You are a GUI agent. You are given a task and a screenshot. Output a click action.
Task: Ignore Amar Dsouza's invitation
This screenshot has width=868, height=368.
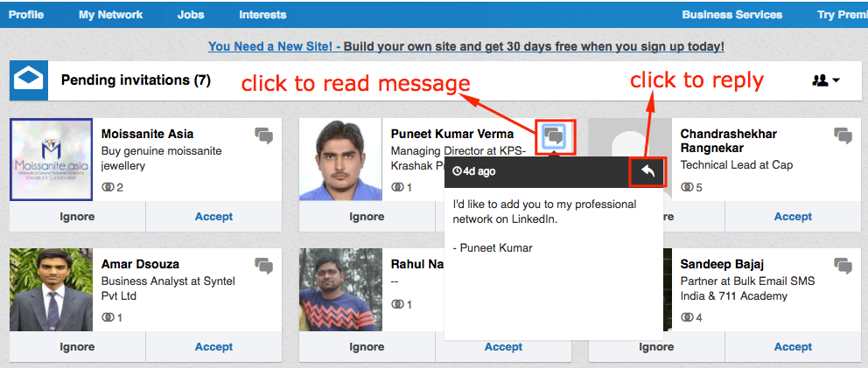pos(78,347)
